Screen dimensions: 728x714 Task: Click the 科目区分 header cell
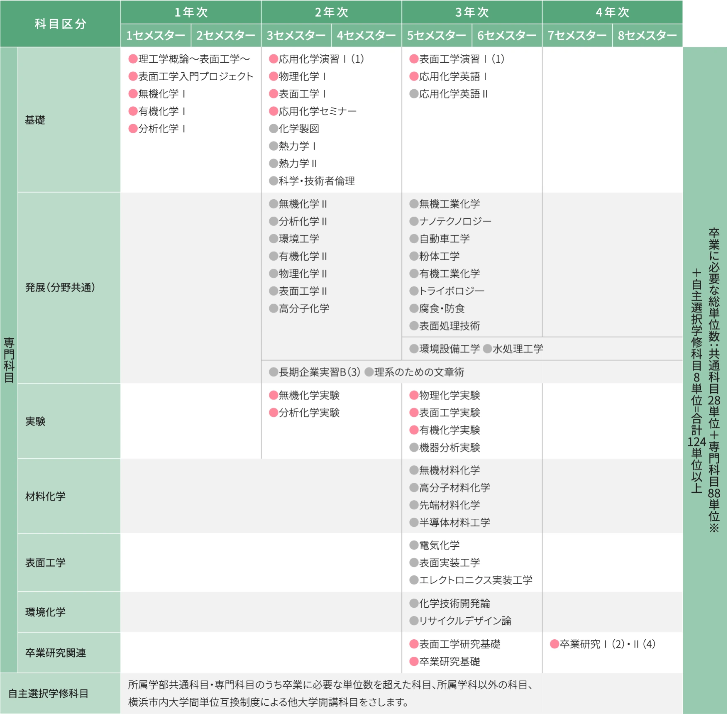pos(60,24)
